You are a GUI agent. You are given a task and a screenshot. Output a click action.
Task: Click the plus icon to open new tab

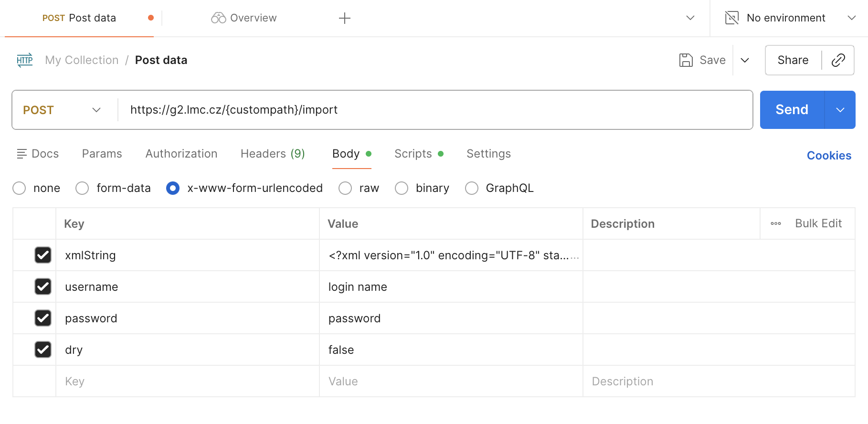click(344, 18)
